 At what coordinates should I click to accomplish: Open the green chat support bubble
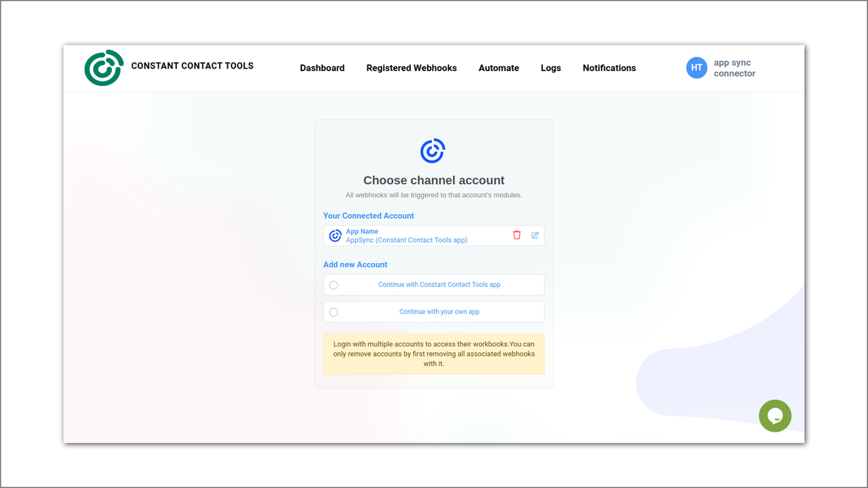click(775, 416)
